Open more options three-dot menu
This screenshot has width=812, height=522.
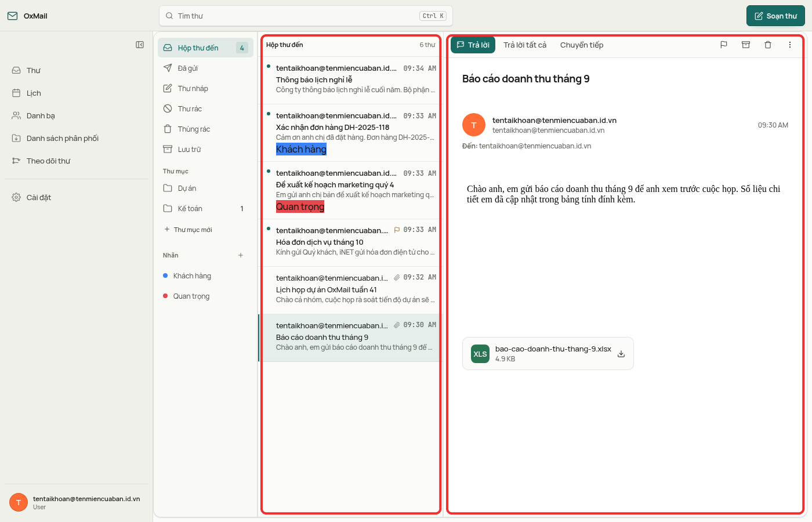point(790,45)
